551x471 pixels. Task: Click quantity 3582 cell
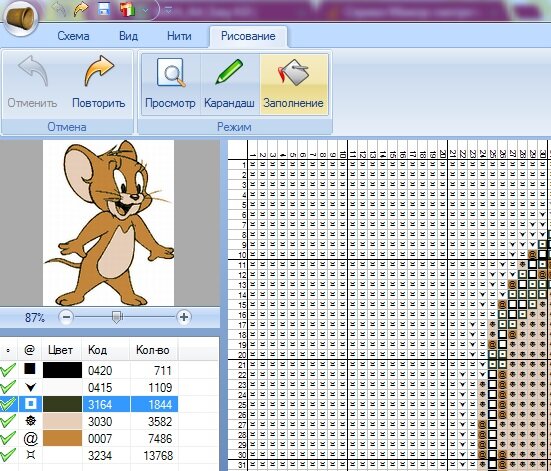click(160, 421)
